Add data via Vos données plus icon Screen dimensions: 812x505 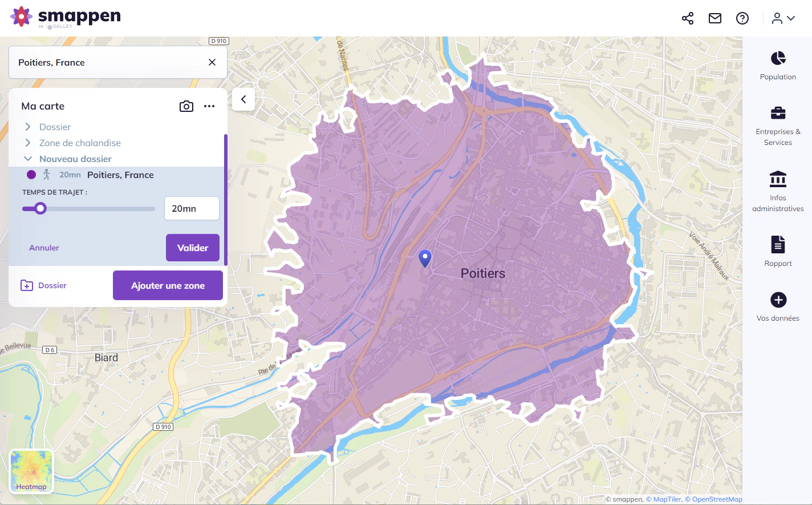(778, 300)
